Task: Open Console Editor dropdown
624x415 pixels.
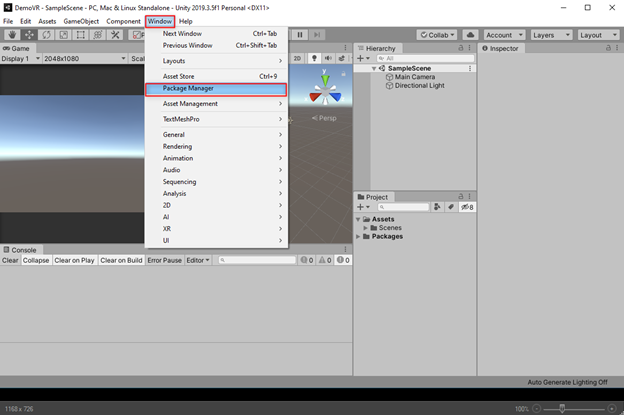Action: [198, 260]
